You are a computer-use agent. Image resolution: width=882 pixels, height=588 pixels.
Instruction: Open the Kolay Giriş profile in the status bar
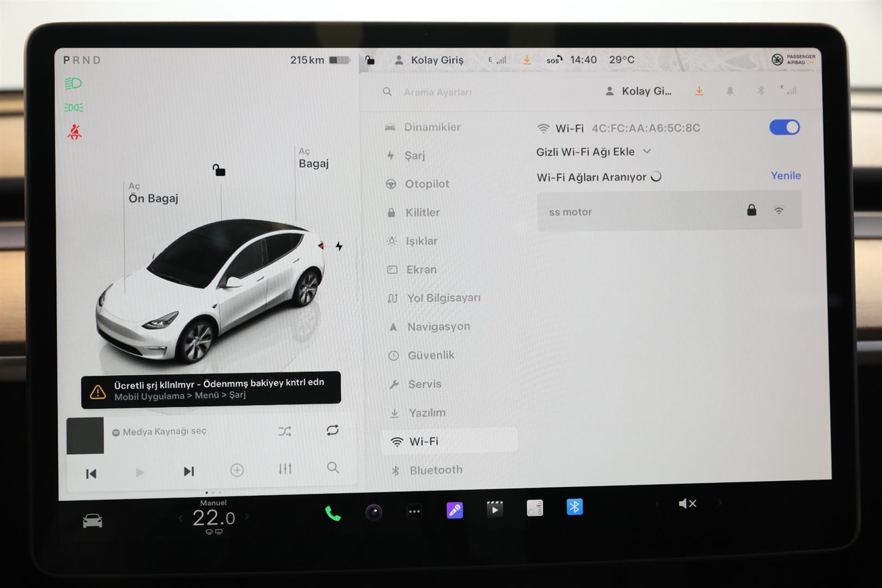click(x=430, y=60)
